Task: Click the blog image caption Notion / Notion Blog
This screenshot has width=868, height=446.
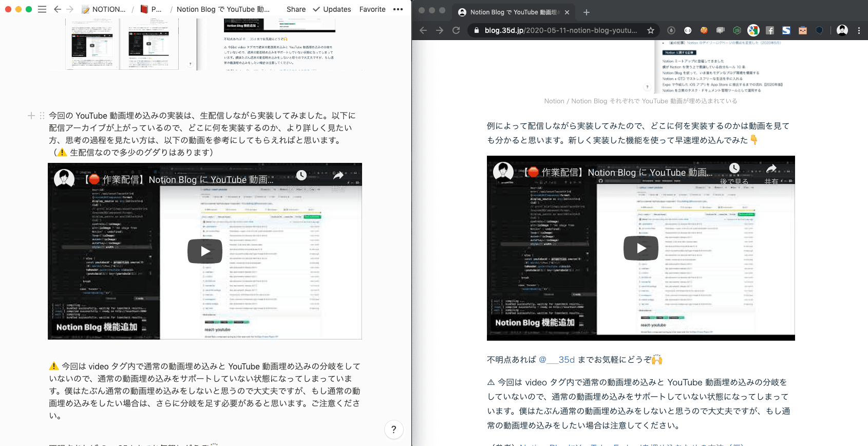Action: click(640, 101)
